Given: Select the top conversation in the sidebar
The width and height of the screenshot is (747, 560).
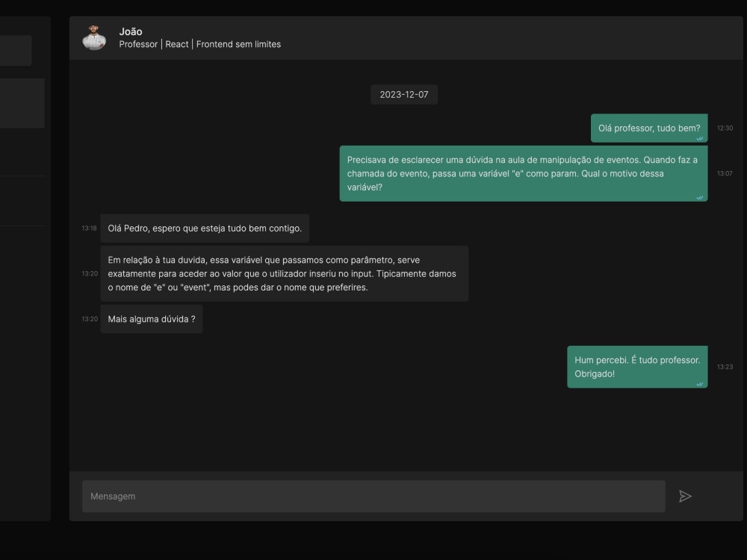Looking at the screenshot, I should click(15, 50).
